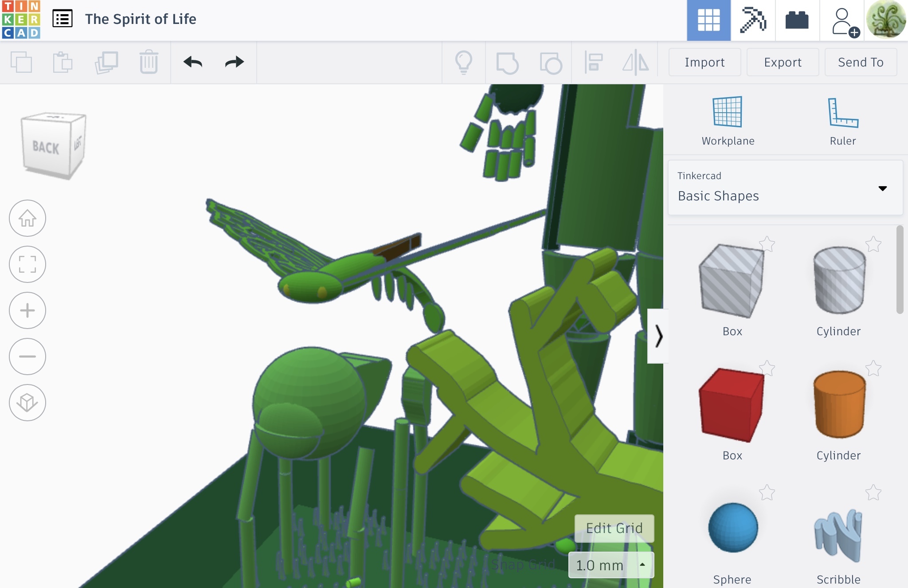Open the Bricks mode

(797, 20)
